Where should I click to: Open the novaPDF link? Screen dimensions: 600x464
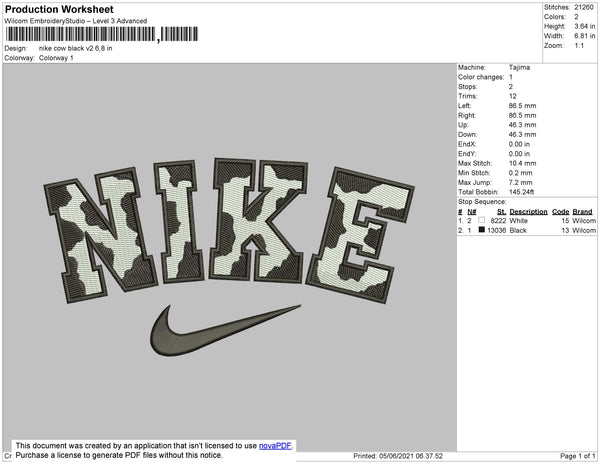click(275, 446)
